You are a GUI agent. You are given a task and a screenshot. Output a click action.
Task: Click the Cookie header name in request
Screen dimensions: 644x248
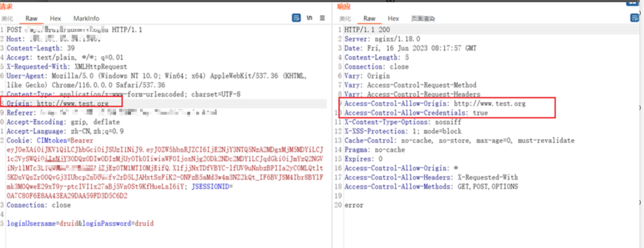coord(19,141)
